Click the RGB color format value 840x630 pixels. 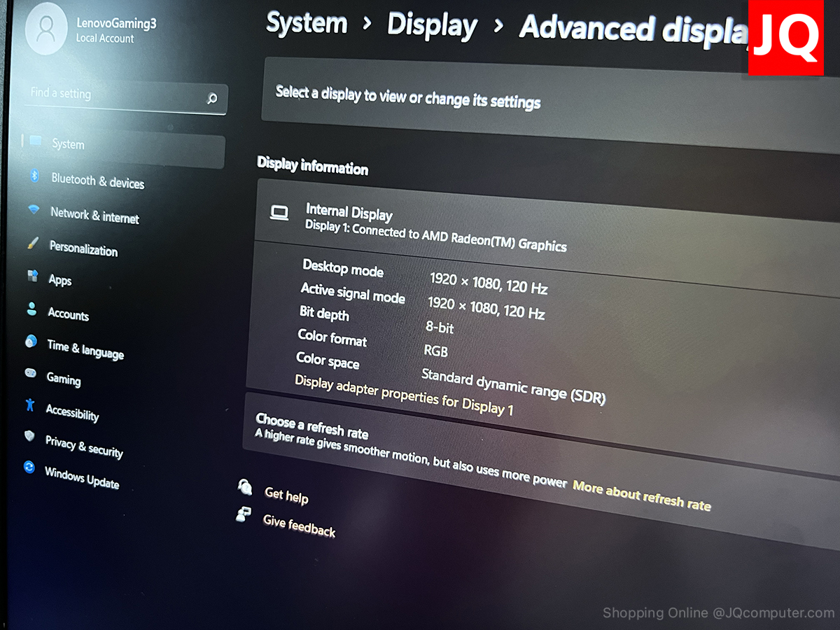pos(435,350)
